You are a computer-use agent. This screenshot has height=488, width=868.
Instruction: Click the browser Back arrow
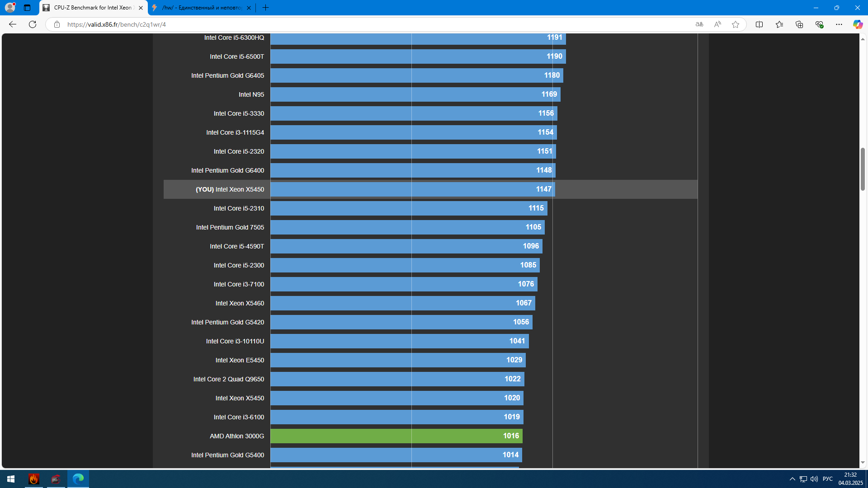pyautogui.click(x=13, y=24)
